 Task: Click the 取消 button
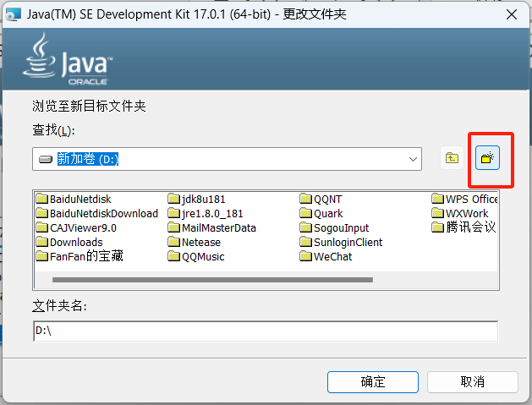[472, 382]
